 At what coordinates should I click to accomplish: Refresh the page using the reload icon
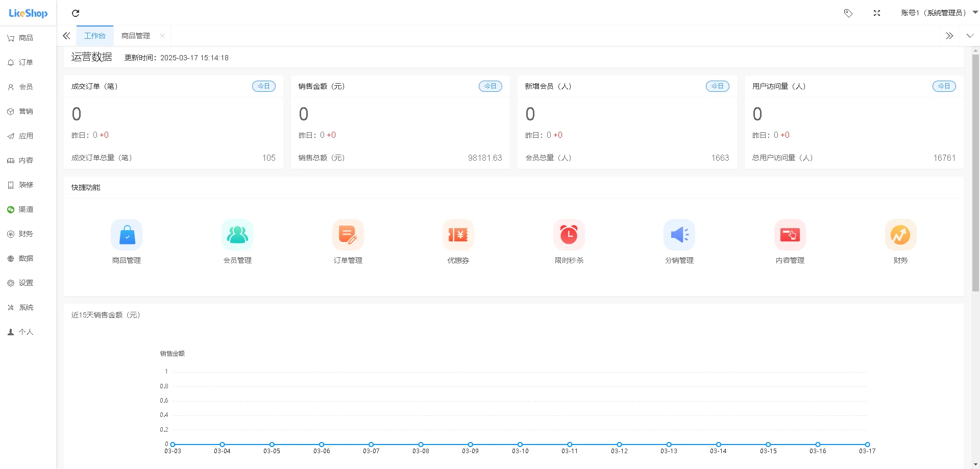(76, 13)
